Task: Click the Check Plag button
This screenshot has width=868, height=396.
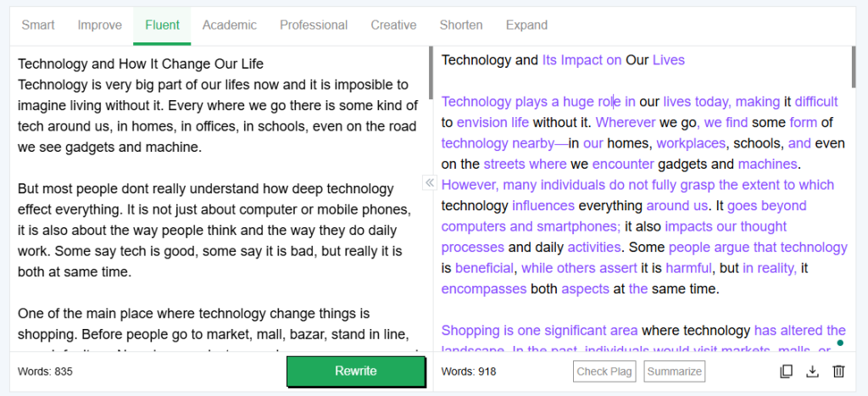Action: [x=604, y=371]
